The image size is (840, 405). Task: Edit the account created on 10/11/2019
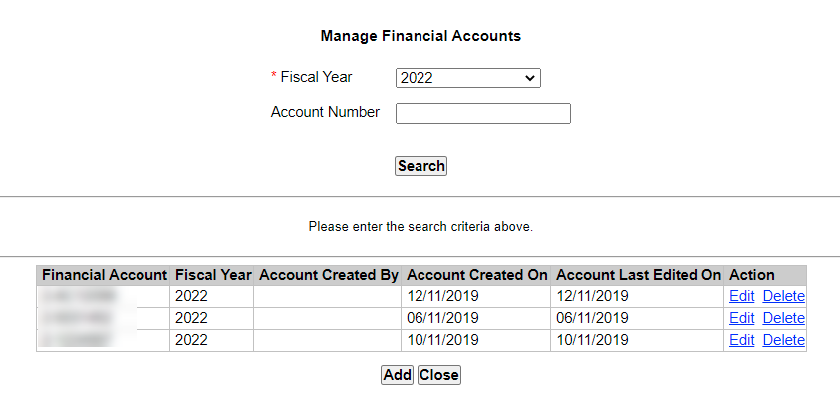point(741,340)
